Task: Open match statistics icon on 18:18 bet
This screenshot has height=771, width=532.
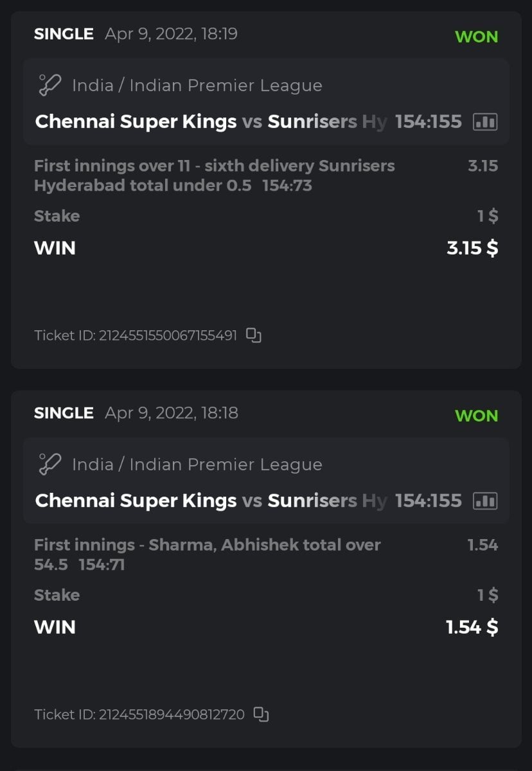Action: point(485,501)
